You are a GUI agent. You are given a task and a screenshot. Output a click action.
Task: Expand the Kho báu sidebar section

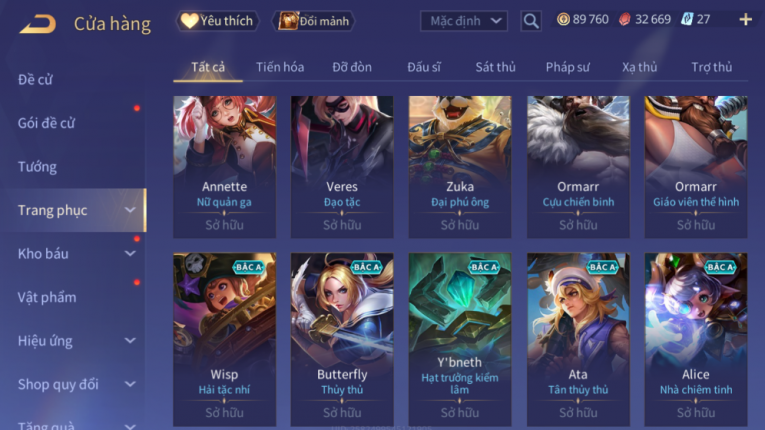[x=130, y=254]
